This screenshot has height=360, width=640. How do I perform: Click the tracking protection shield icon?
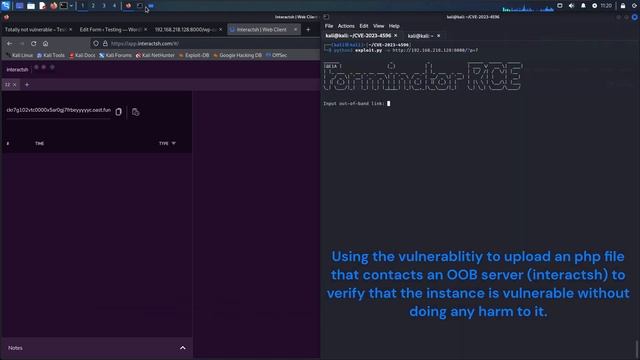tap(96, 43)
